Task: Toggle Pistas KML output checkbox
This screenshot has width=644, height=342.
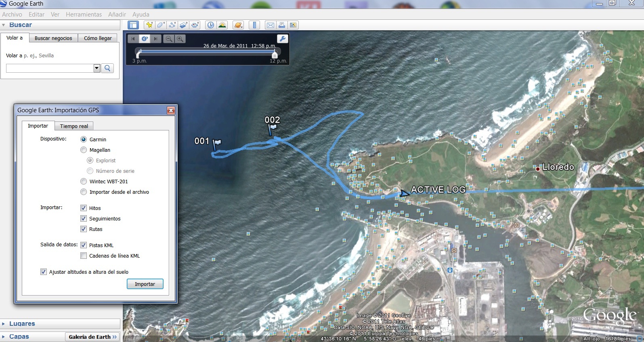Action: click(x=84, y=245)
